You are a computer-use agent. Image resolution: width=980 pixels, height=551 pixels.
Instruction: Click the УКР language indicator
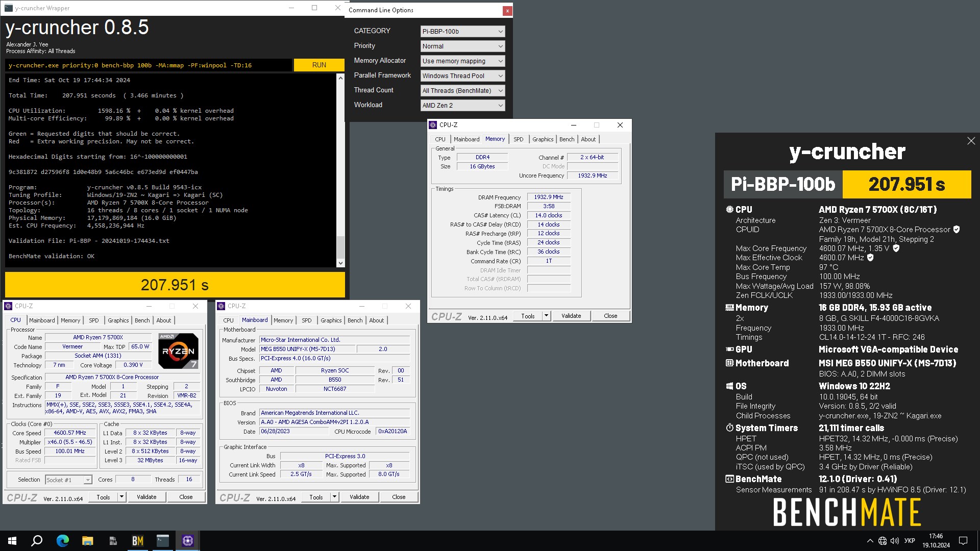click(x=910, y=541)
